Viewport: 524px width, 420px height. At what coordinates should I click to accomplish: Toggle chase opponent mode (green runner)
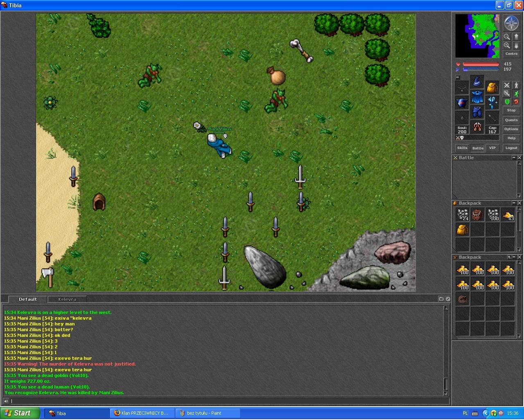pos(516,93)
